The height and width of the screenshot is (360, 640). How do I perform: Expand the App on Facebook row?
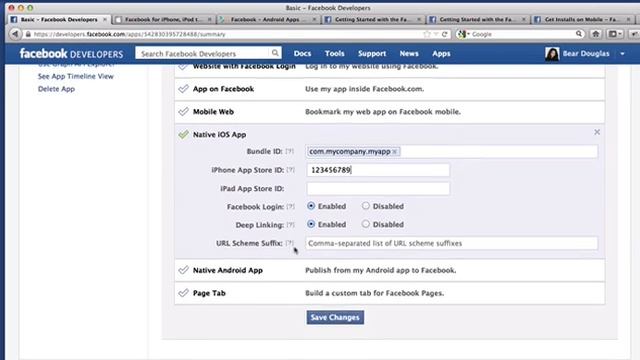(x=389, y=89)
